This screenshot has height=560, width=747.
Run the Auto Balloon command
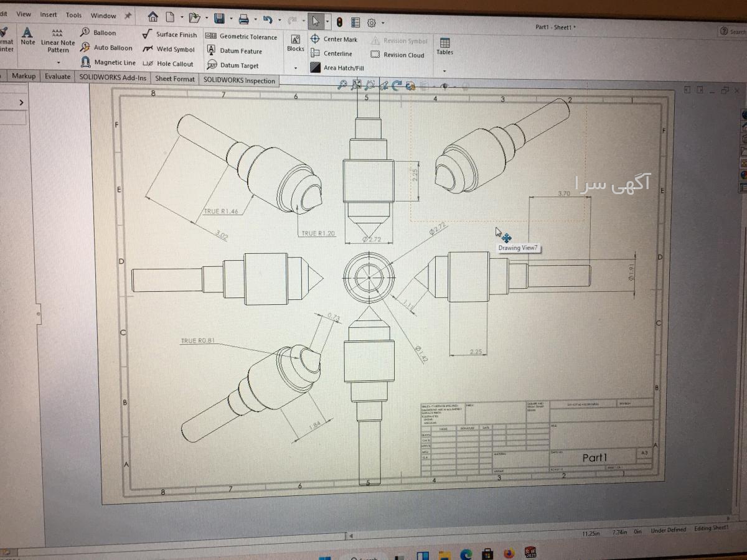click(106, 47)
